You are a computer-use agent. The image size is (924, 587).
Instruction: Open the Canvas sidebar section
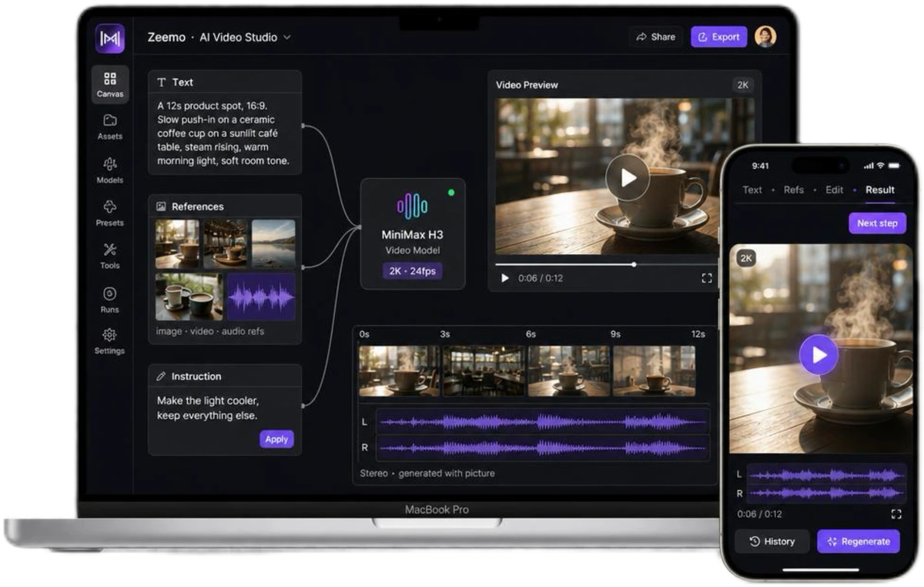[110, 85]
